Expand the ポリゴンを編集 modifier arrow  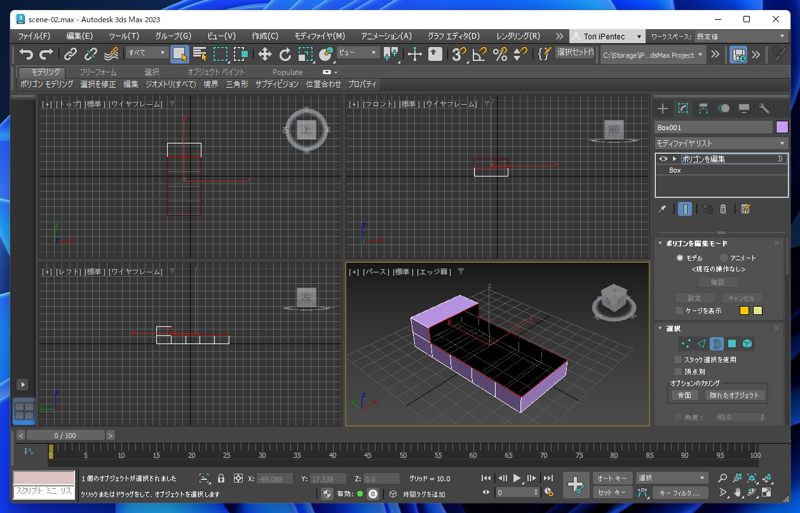point(674,159)
